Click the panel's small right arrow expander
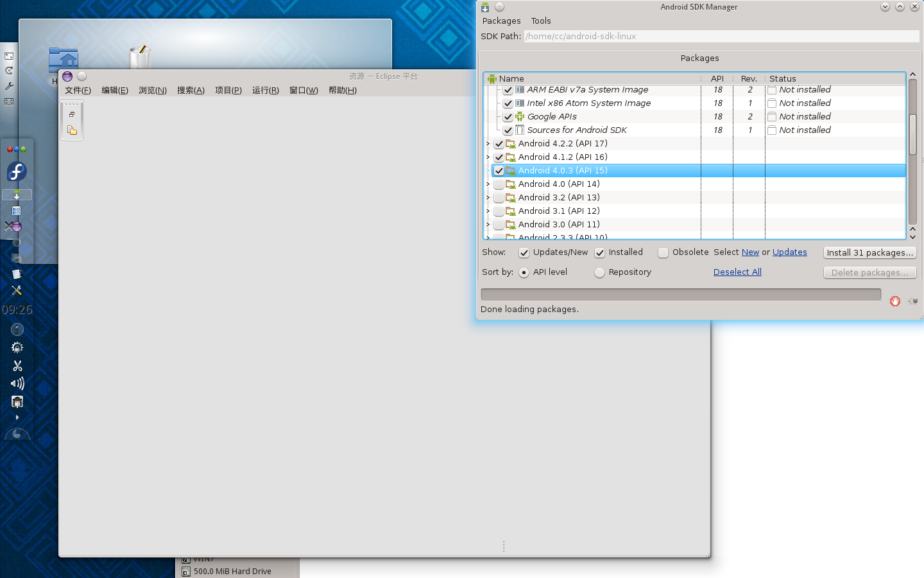The width and height of the screenshot is (924, 578). (x=17, y=417)
